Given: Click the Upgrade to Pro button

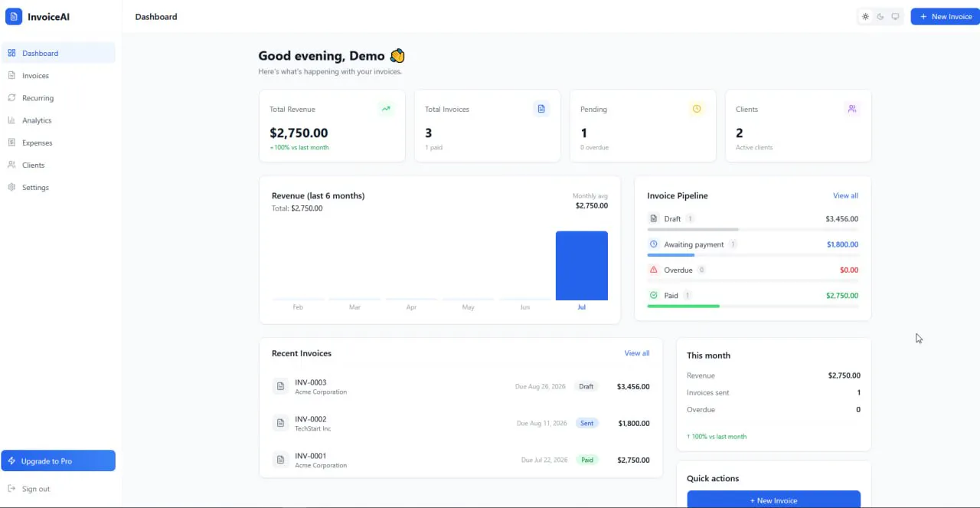Looking at the screenshot, I should click(58, 460).
